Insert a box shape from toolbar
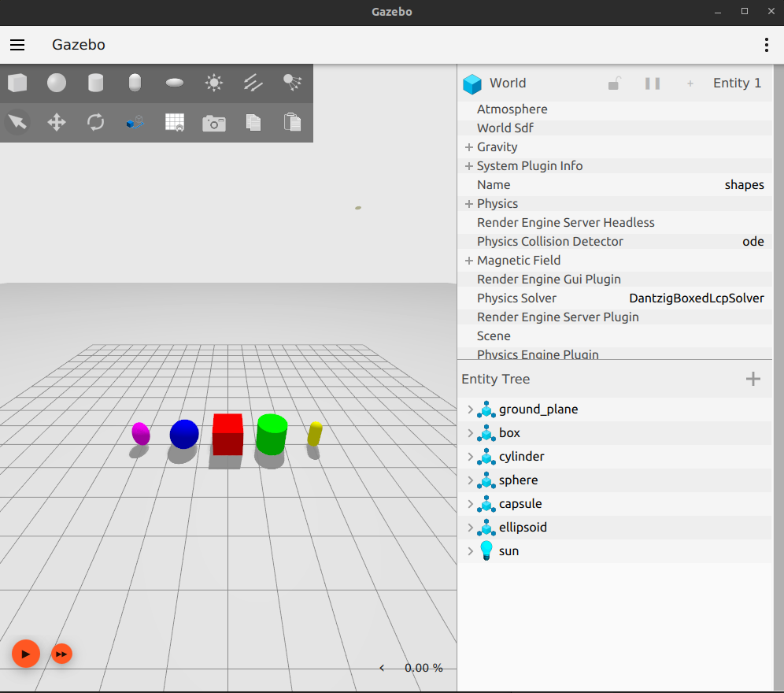Viewport: 784px width, 693px height. click(17, 83)
